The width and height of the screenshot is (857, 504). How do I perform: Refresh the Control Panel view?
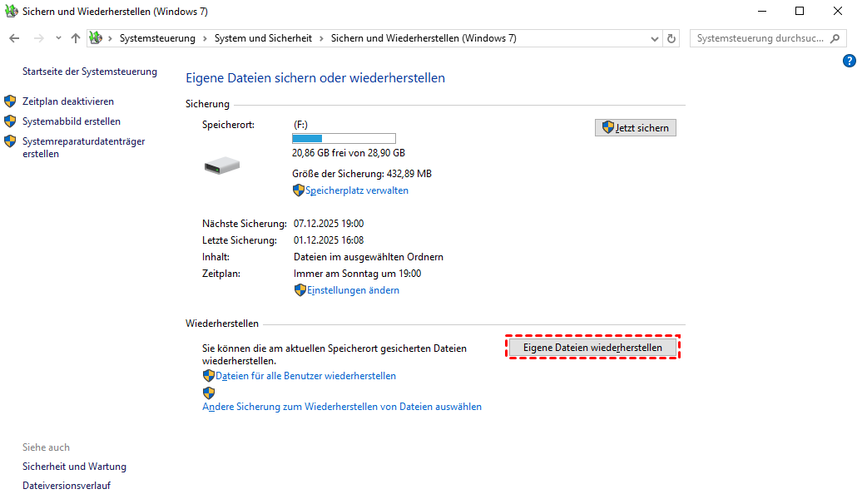[672, 38]
